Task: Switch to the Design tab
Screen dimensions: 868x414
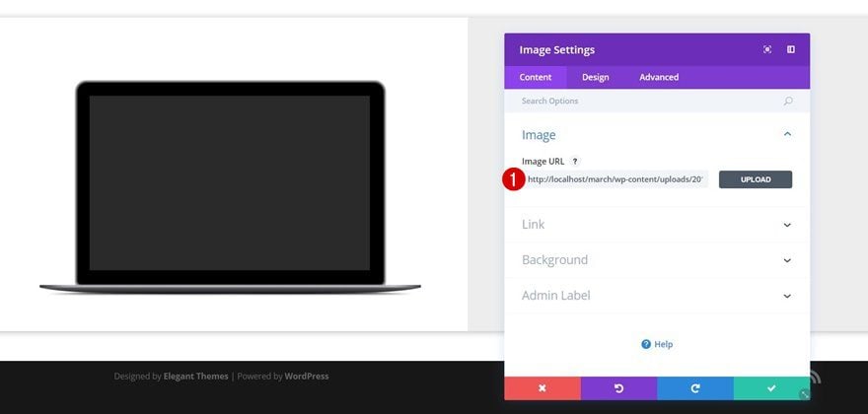Action: click(x=595, y=78)
